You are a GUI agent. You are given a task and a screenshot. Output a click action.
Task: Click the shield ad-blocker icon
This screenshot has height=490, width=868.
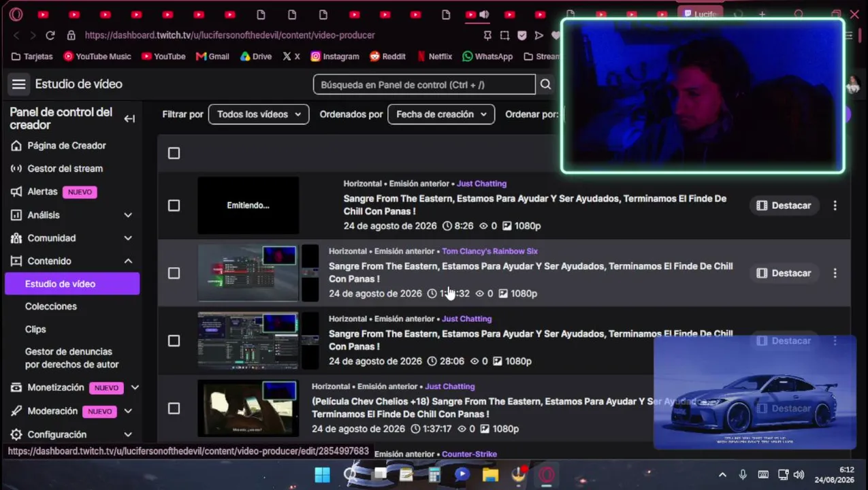[522, 35]
